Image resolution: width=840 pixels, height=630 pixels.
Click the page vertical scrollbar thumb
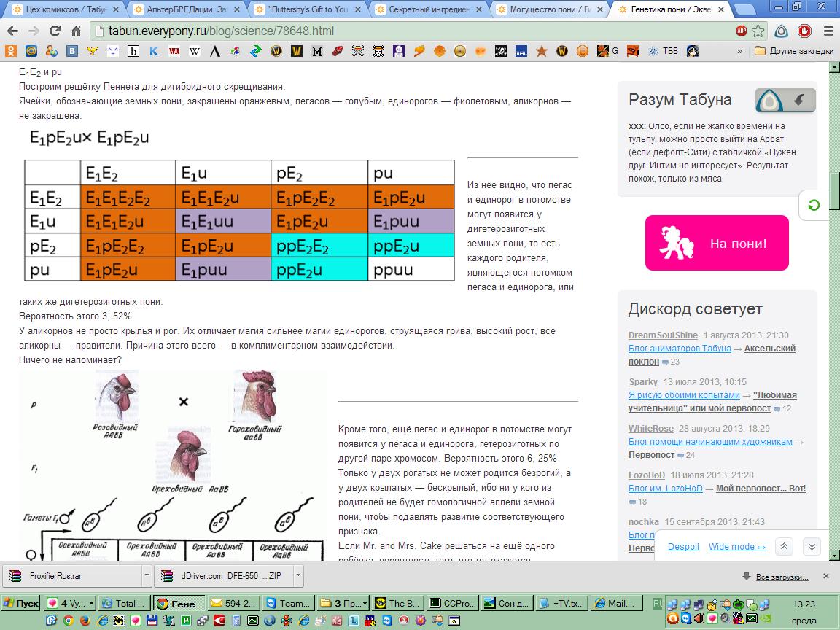tap(834, 191)
